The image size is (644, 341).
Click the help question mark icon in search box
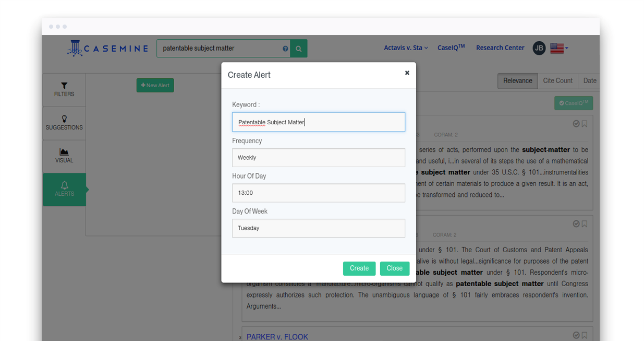[285, 49]
